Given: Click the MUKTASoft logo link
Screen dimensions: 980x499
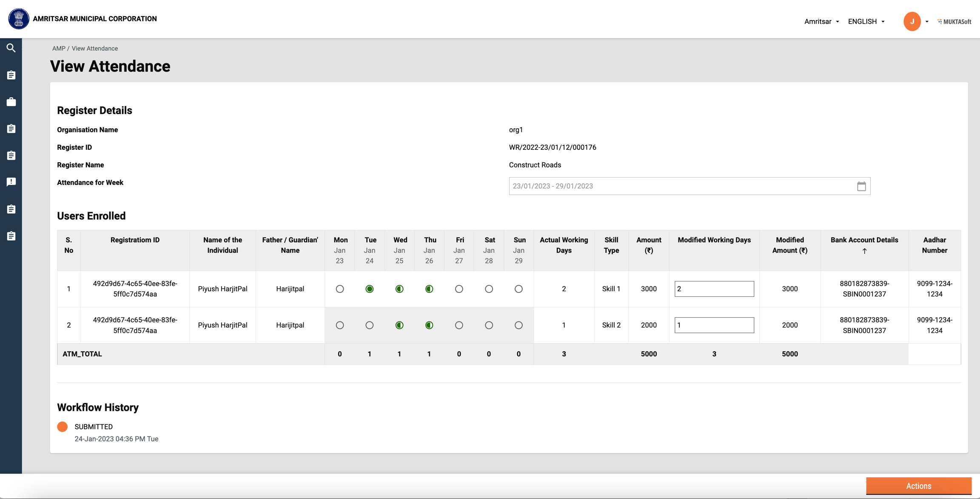Looking at the screenshot, I should point(954,22).
